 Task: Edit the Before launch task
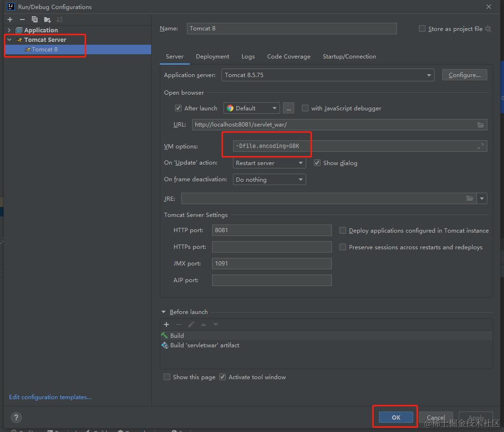point(191,324)
